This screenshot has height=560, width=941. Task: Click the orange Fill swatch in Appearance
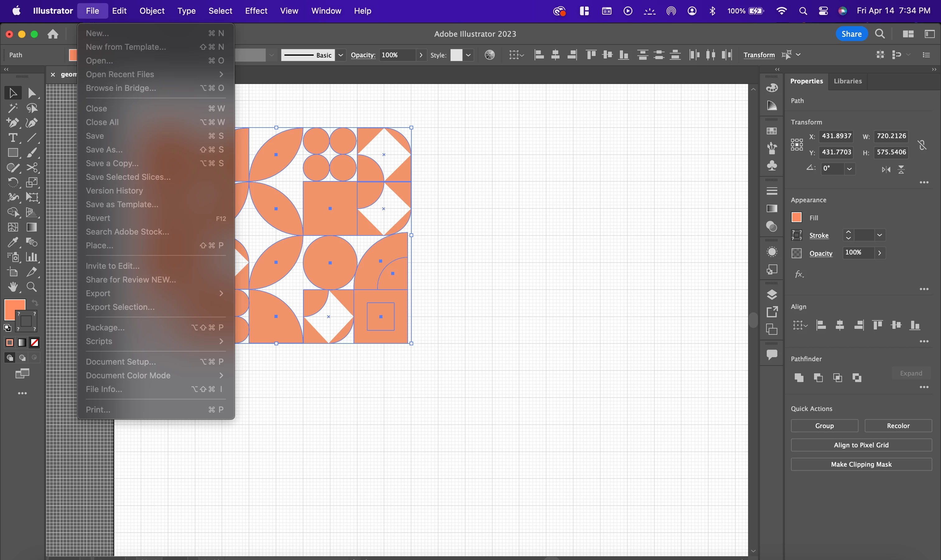[x=796, y=217]
